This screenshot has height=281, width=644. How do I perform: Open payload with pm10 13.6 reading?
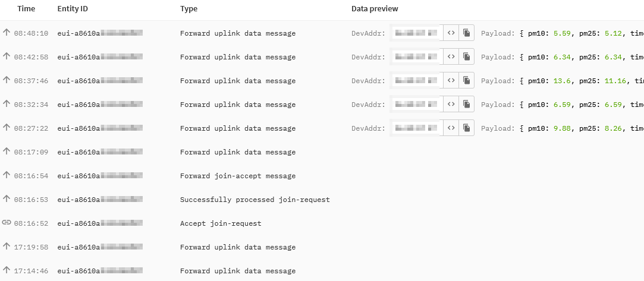tap(563, 81)
